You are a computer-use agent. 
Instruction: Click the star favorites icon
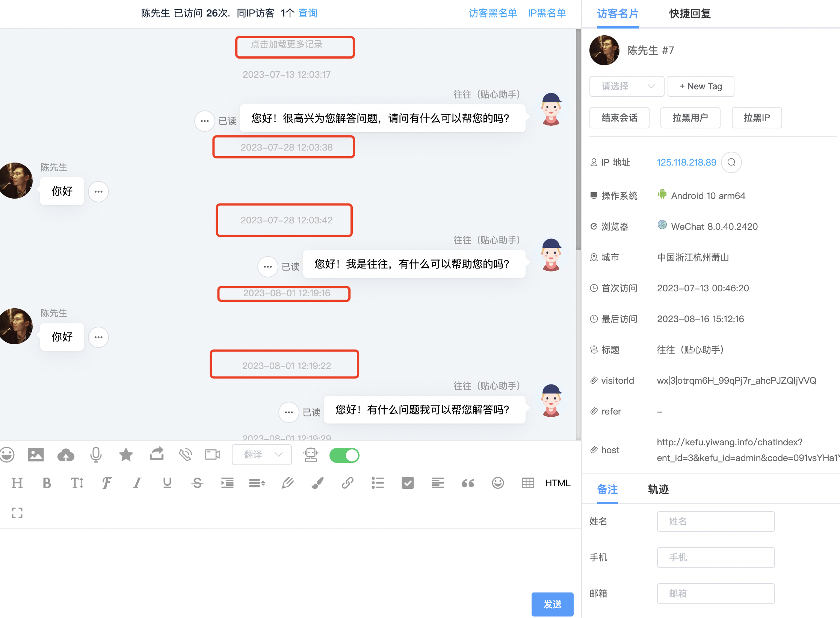pos(126,455)
